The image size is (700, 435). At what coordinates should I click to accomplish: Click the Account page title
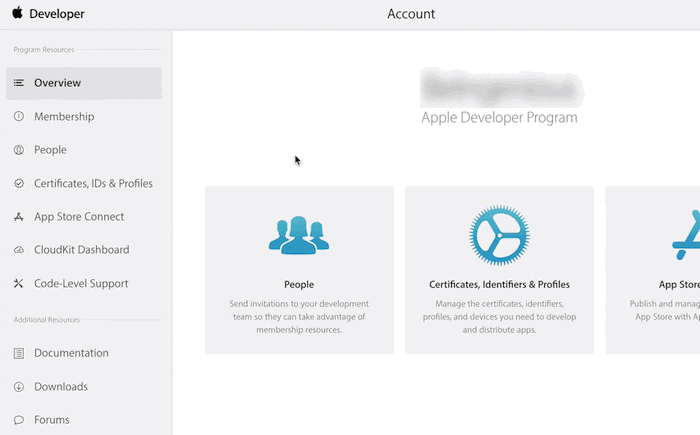411,14
